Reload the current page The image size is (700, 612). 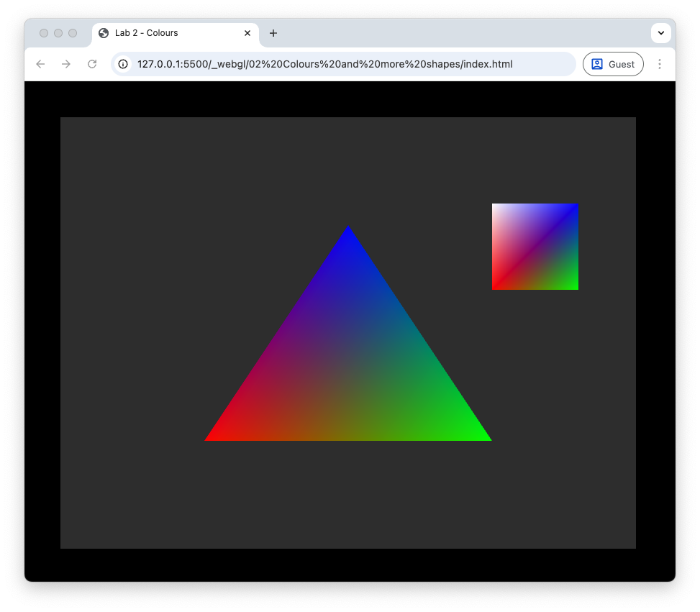[x=92, y=64]
